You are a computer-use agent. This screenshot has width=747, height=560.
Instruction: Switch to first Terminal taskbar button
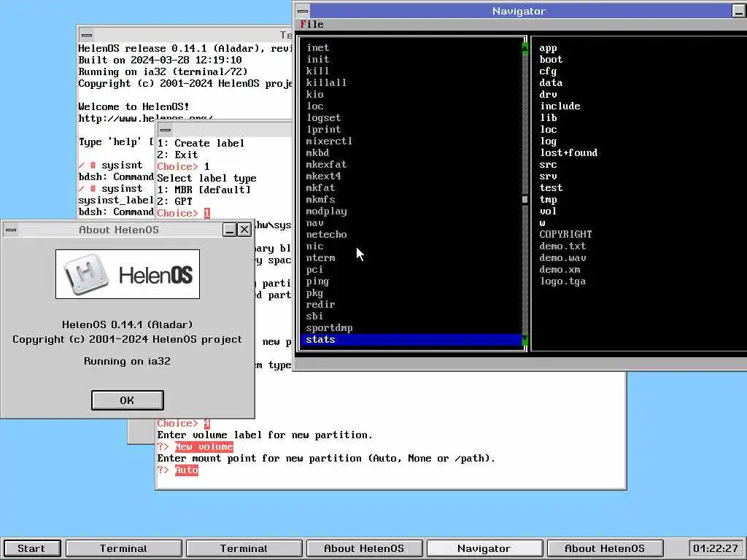123,548
